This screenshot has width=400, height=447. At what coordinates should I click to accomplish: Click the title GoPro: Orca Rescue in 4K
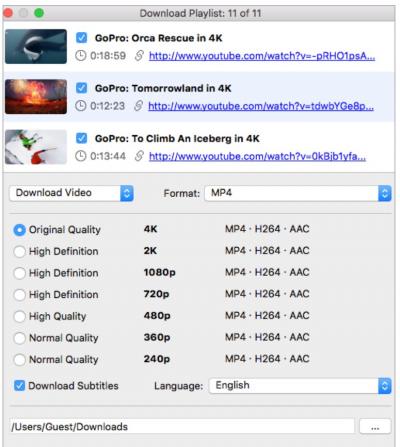click(x=159, y=38)
